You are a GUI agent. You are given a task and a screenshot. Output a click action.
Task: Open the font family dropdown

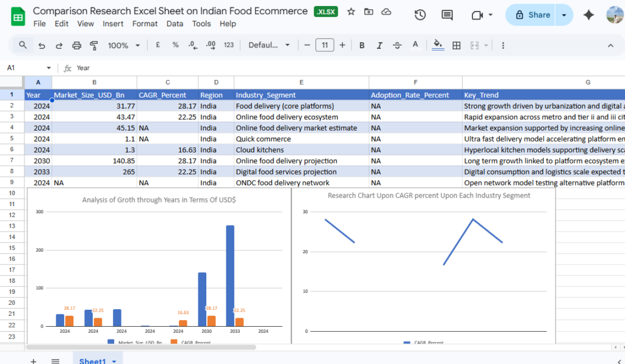pyautogui.click(x=269, y=45)
